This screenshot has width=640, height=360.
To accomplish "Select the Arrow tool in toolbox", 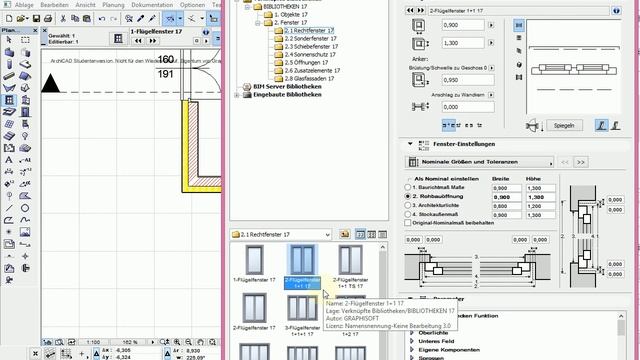I will coord(9,40).
